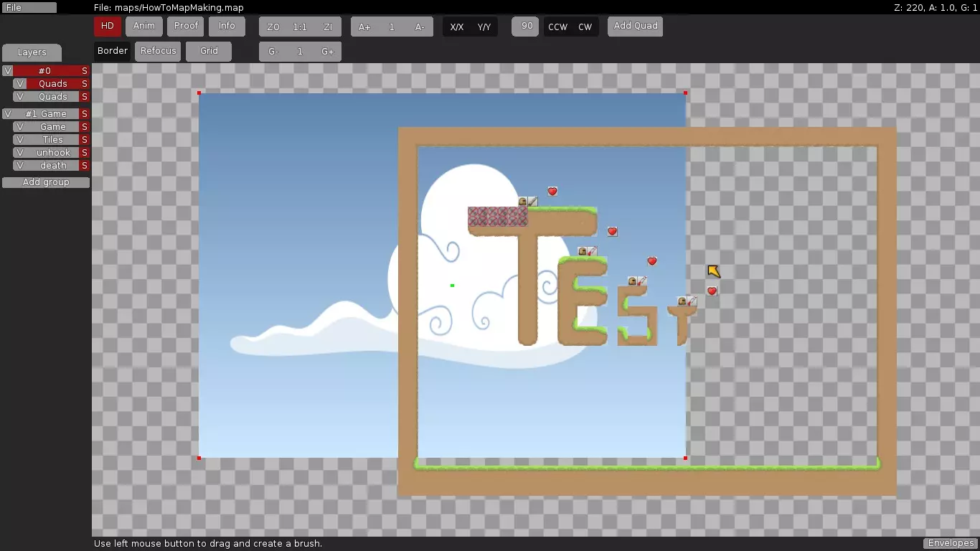Click the Add group button
Screen dimensions: 980x551
(x=46, y=182)
